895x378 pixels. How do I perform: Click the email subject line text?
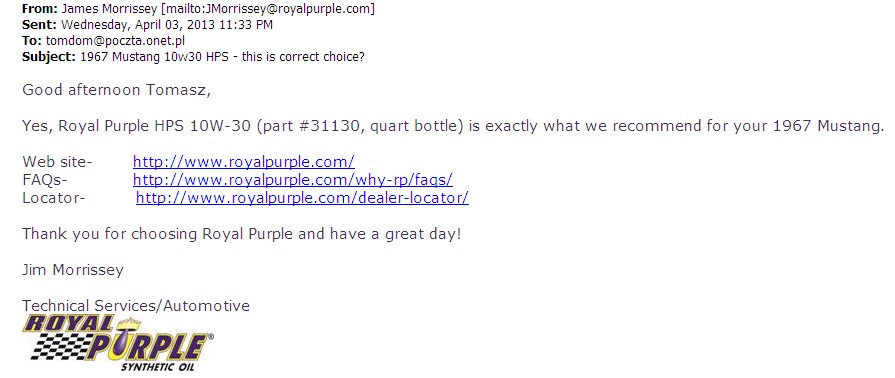tap(222, 57)
